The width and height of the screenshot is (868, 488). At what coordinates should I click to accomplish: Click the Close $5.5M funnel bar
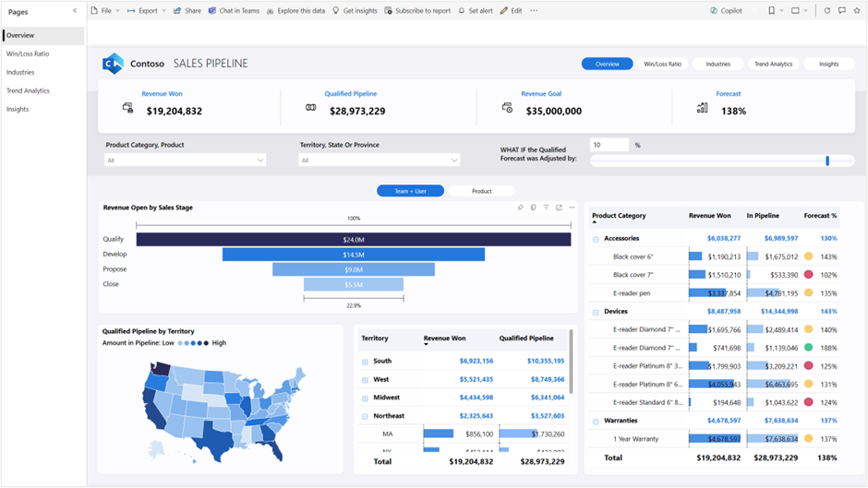pyautogui.click(x=353, y=284)
